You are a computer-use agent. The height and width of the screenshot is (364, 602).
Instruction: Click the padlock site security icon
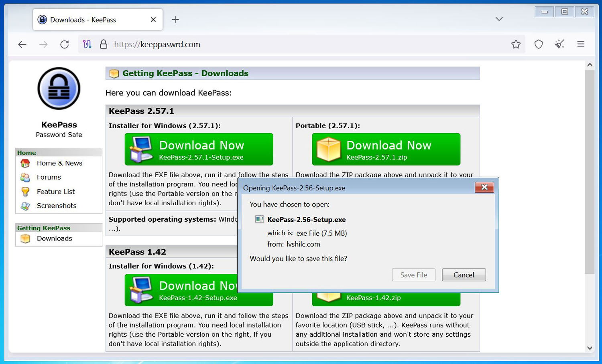[104, 44]
